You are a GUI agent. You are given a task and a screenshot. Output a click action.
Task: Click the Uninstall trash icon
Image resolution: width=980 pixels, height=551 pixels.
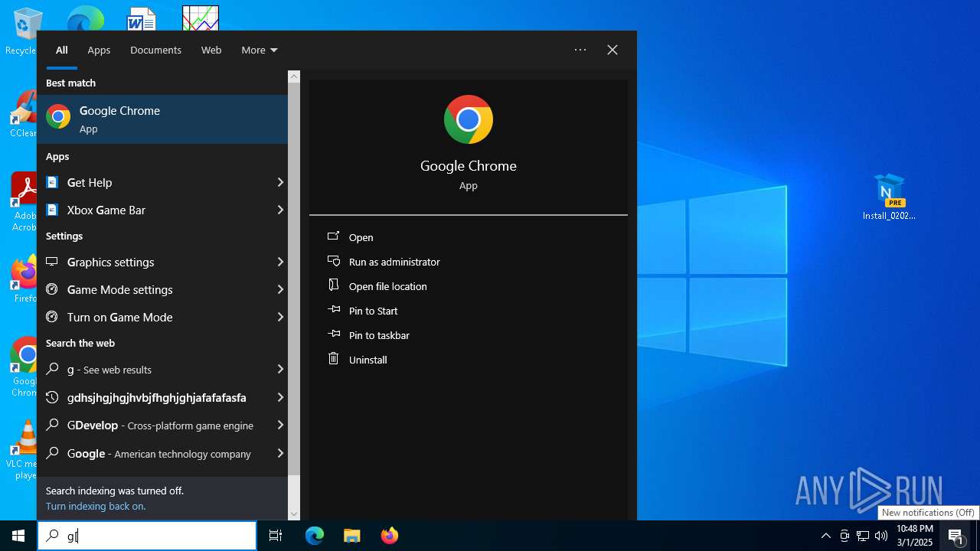(333, 358)
